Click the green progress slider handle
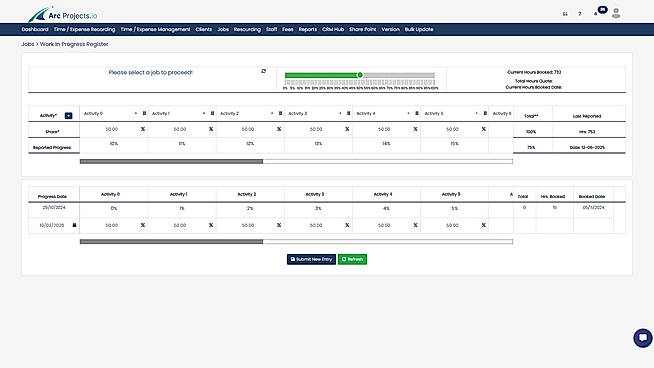 point(360,75)
